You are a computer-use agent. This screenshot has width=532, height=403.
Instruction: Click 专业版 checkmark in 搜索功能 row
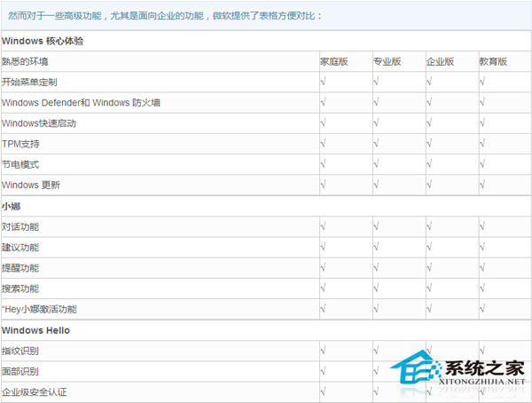click(376, 288)
